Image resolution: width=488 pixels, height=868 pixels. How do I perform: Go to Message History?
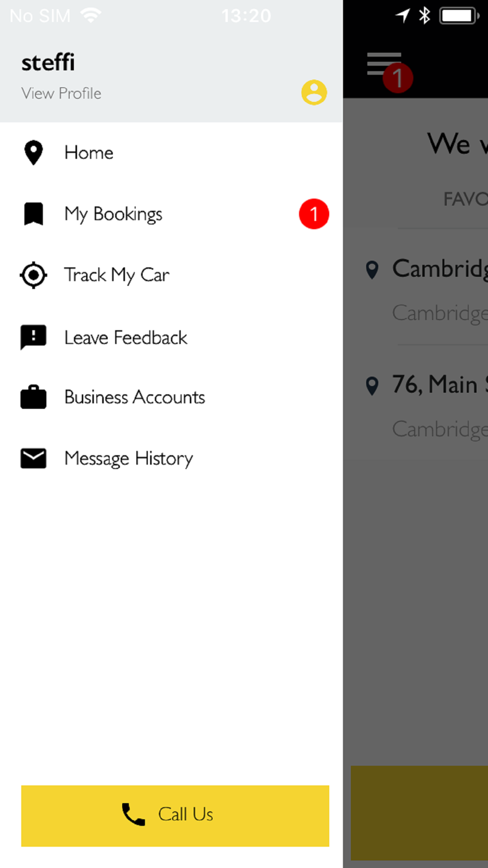128,458
